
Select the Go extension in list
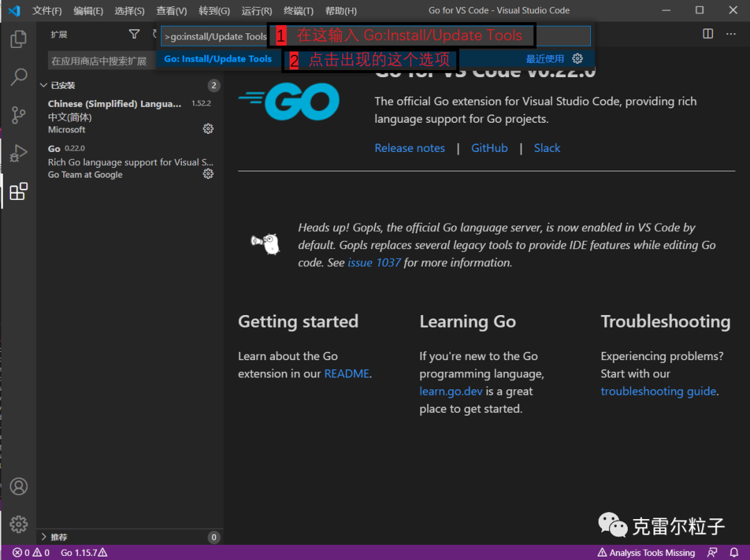[x=129, y=162]
